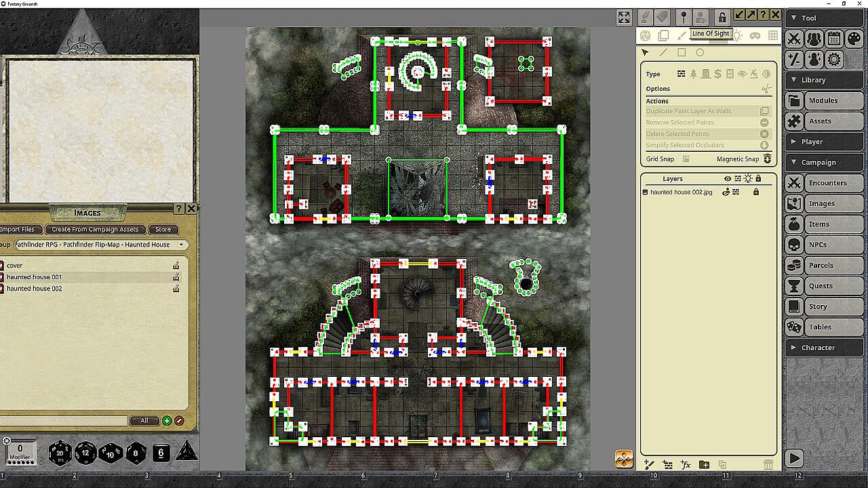Viewport: 868px width, 488px height.
Task: Select the terrain tree occluder type
Action: pyautogui.click(x=693, y=74)
